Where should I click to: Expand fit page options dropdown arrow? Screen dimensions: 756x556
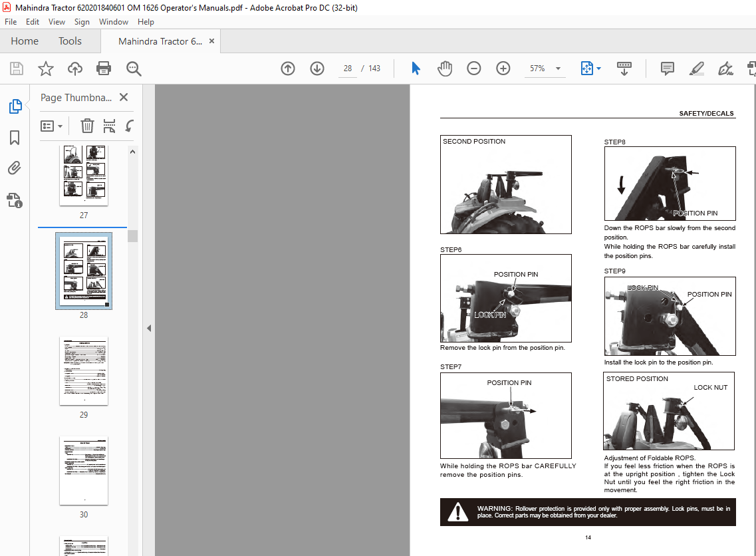[x=599, y=69]
